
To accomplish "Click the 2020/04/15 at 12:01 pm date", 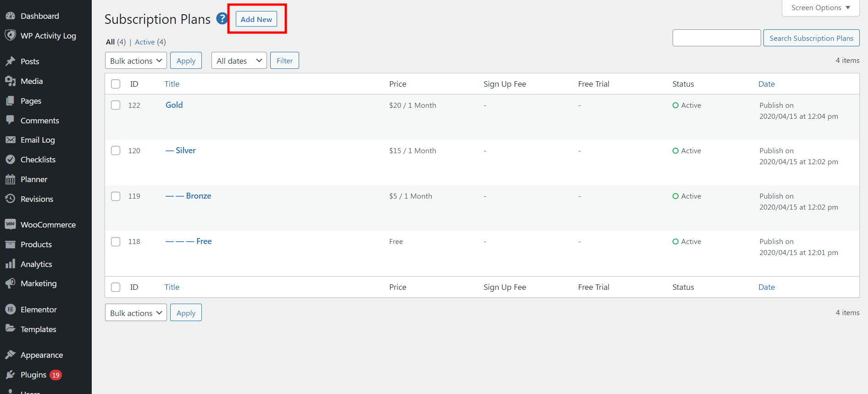I will coord(799,253).
